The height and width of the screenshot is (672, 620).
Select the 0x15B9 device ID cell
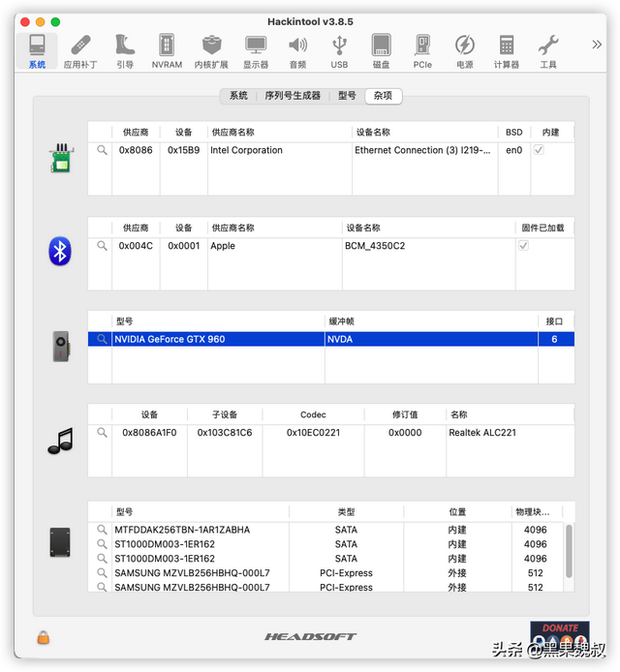pyautogui.click(x=183, y=150)
